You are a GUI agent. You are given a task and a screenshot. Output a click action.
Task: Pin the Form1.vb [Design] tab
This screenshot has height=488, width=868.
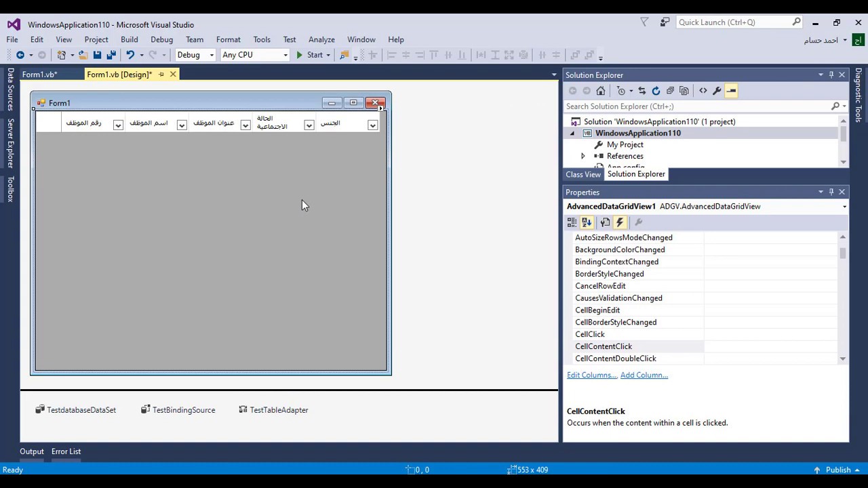[x=161, y=75]
